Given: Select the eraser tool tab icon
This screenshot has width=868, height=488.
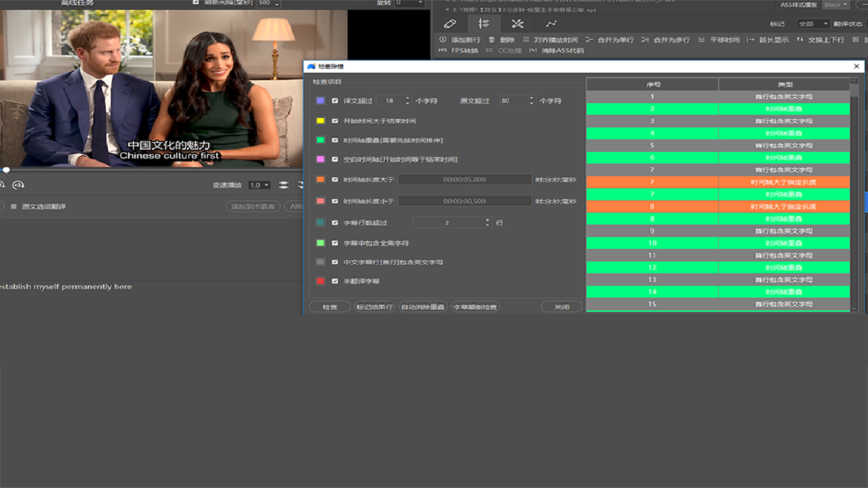Looking at the screenshot, I should click(x=450, y=24).
